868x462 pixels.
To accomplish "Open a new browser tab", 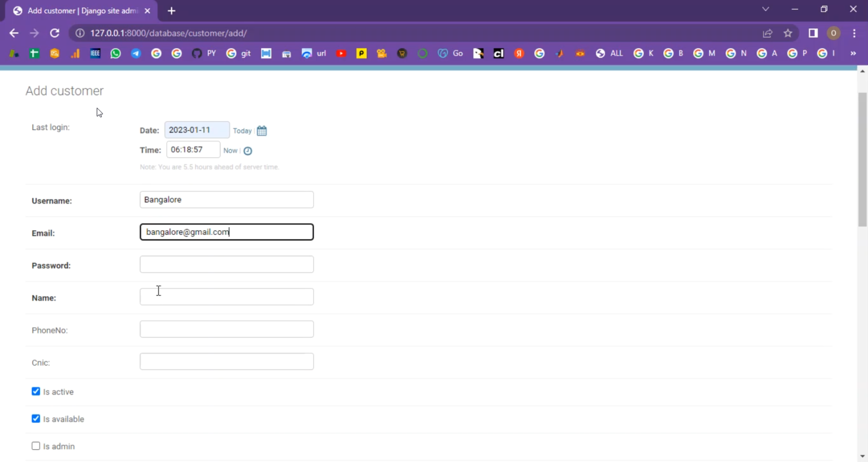I will point(171,11).
